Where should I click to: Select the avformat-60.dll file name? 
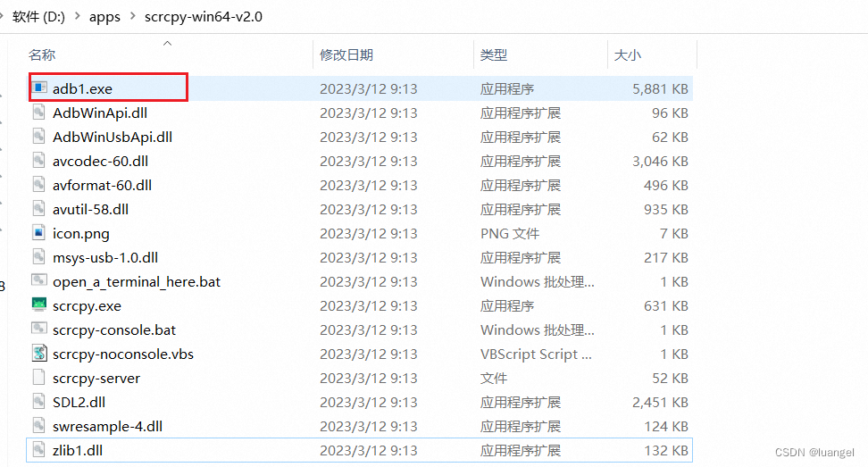[x=103, y=185]
